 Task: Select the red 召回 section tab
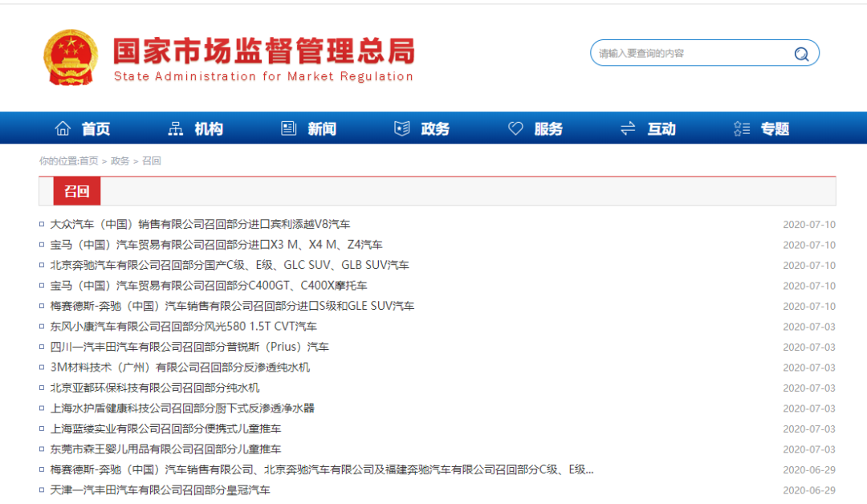point(77,191)
